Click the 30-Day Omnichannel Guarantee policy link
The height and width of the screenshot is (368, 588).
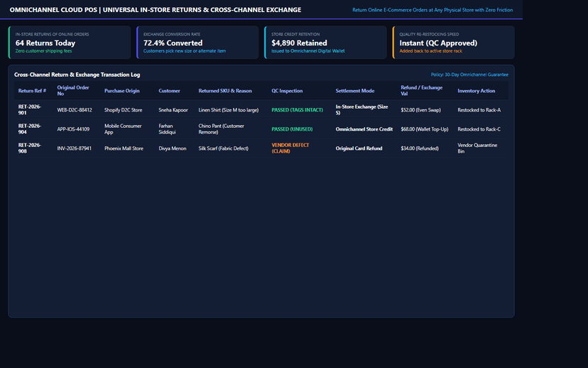469,75
